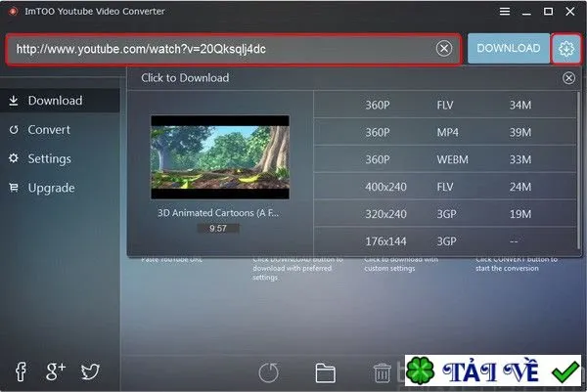The width and height of the screenshot is (587, 392).
Task: Click the trash delete icon
Action: (x=382, y=372)
